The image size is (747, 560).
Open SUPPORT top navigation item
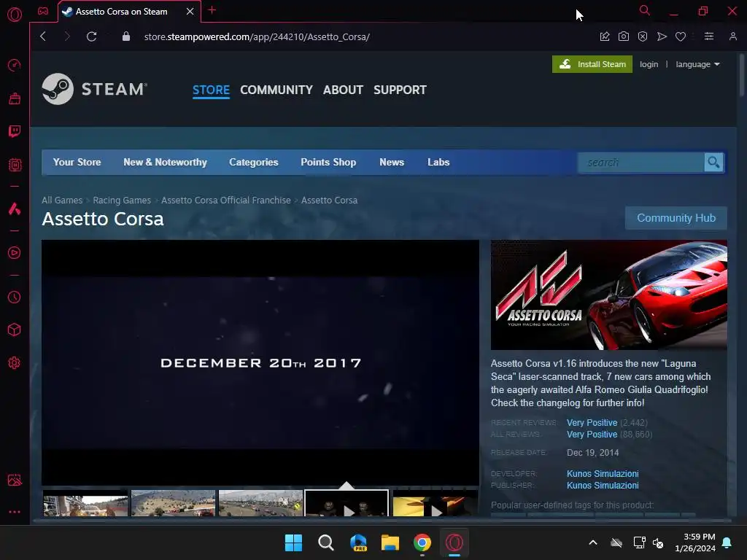(400, 90)
